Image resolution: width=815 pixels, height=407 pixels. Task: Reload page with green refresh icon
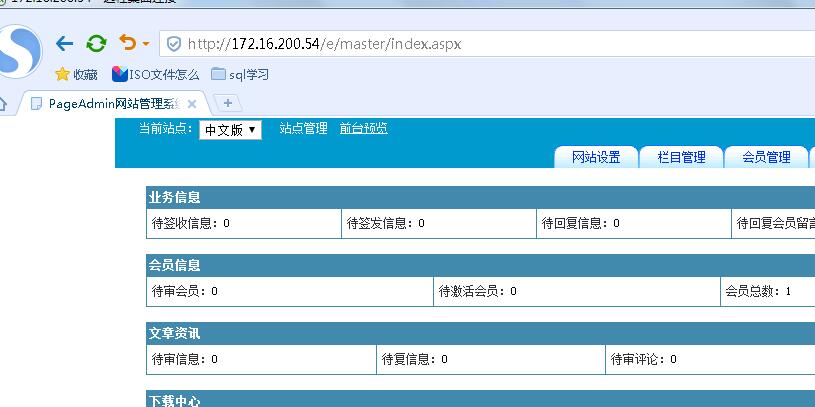click(96, 44)
